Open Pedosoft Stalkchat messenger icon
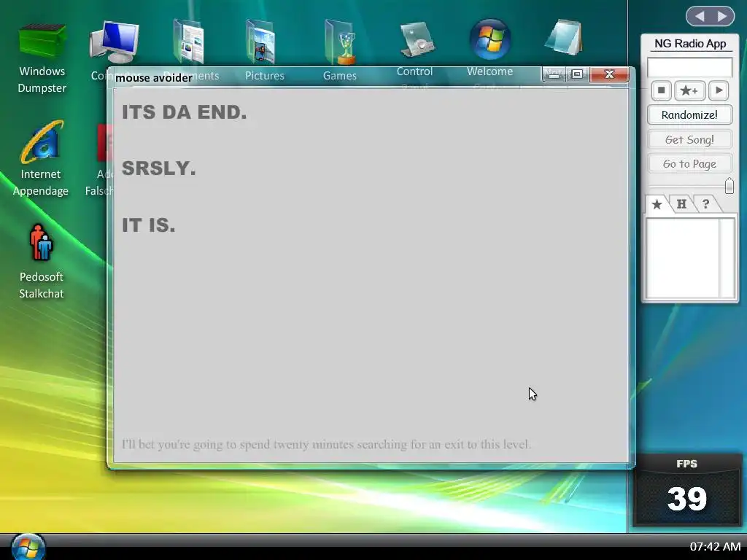The image size is (747, 560). pyautogui.click(x=42, y=243)
